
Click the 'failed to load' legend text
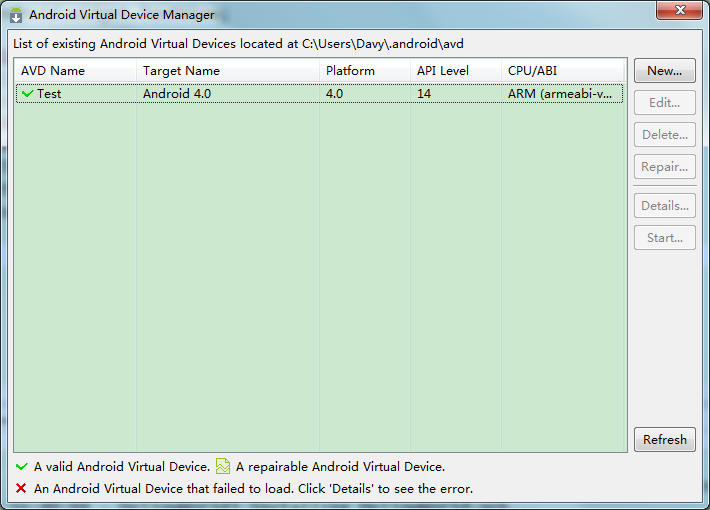point(253,489)
